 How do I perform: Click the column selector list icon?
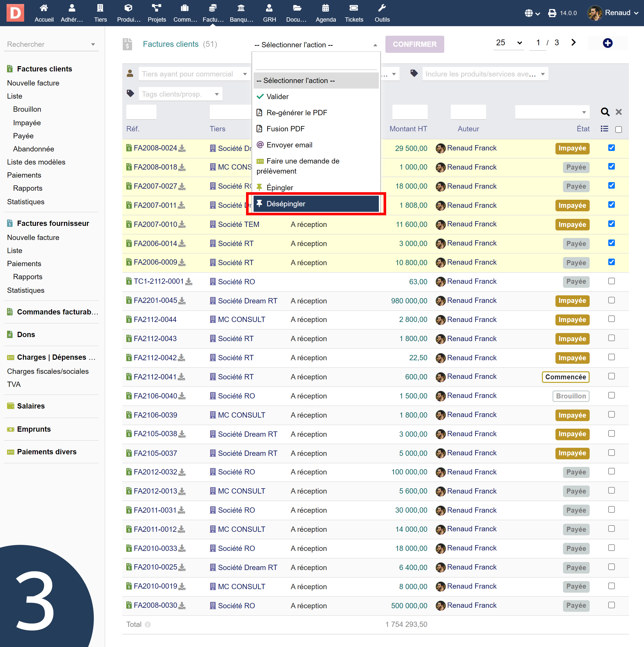(x=604, y=129)
